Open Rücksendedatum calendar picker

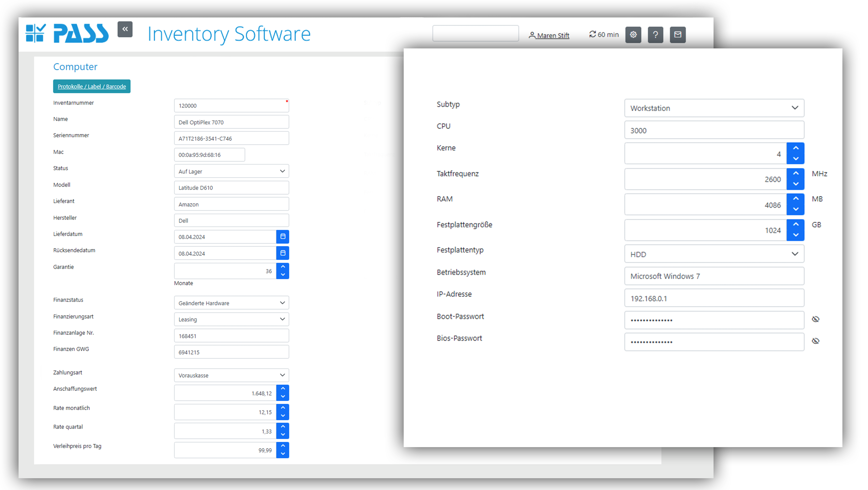point(283,253)
